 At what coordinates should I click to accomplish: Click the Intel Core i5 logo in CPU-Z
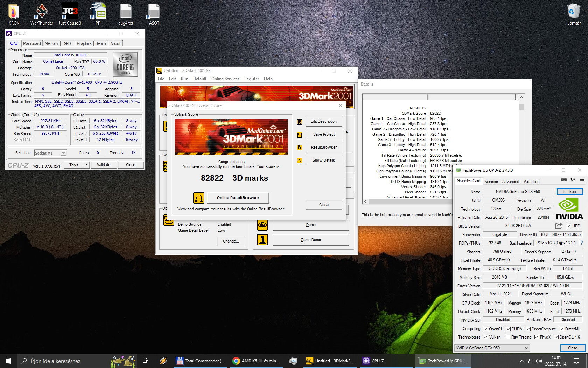pyautogui.click(x=125, y=64)
